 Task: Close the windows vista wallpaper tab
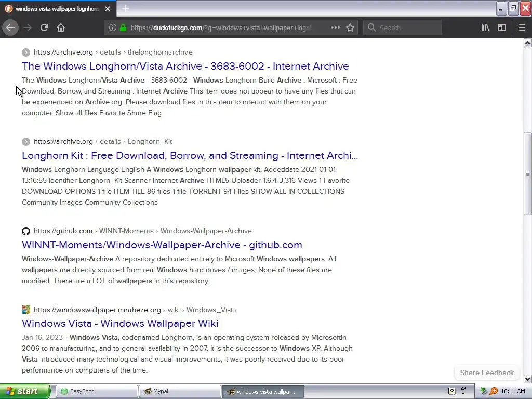pos(108,9)
